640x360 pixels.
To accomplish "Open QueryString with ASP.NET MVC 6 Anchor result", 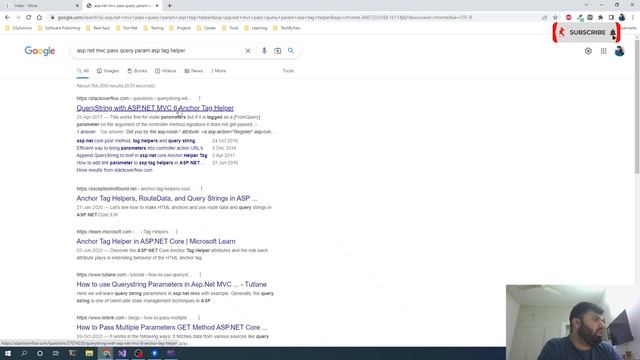I will coord(155,108).
